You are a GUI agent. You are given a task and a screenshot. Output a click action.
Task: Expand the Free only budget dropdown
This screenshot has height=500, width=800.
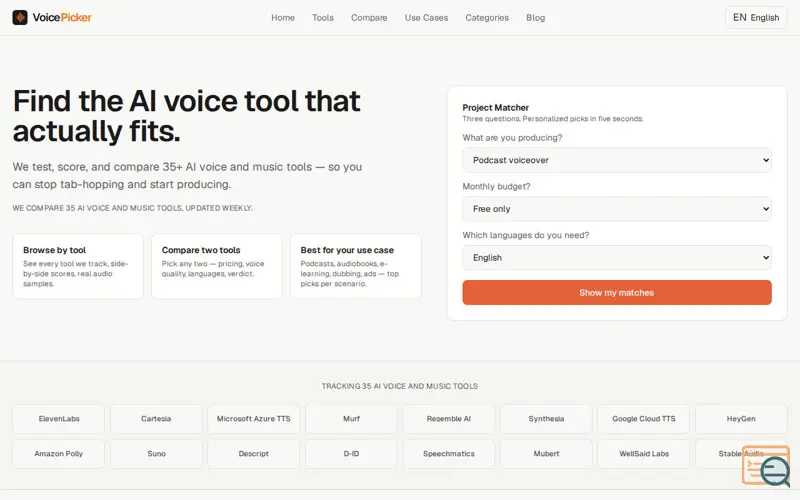[617, 209]
